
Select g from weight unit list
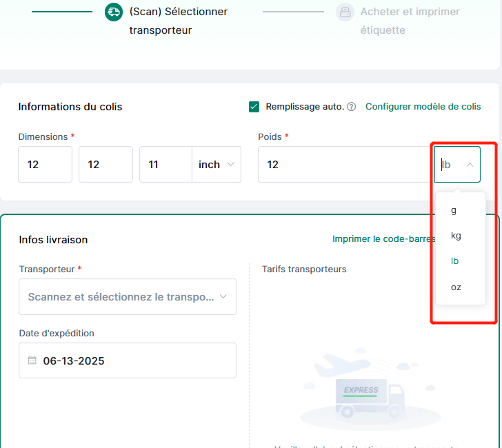coord(454,210)
